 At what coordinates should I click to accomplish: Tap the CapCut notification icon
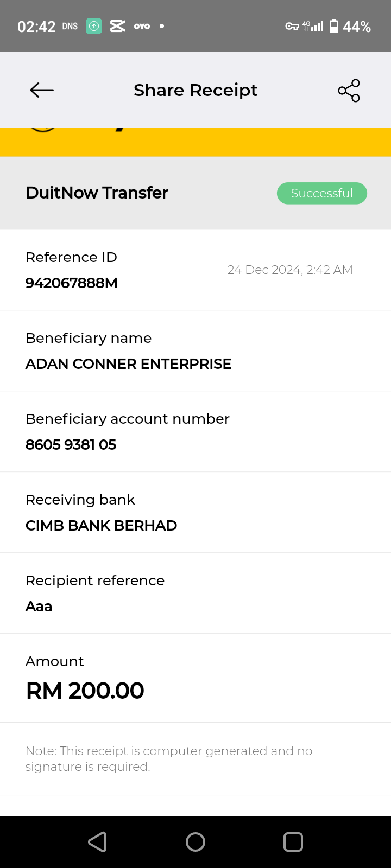pos(118,26)
